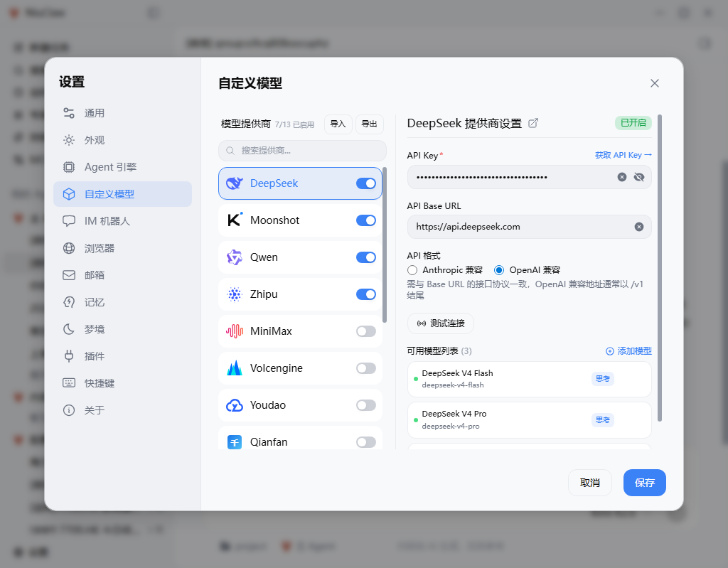
Task: Enable the MiniMax provider switch
Action: pos(366,331)
